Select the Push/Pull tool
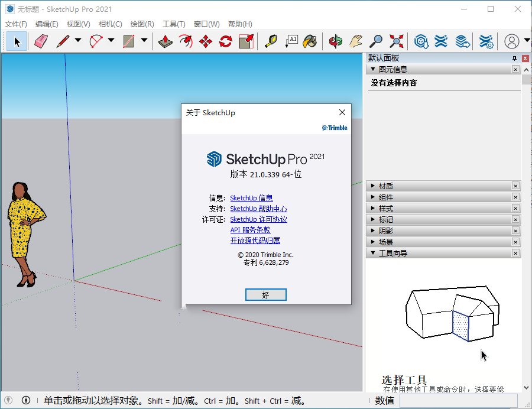The width and height of the screenshot is (532, 409). point(166,41)
